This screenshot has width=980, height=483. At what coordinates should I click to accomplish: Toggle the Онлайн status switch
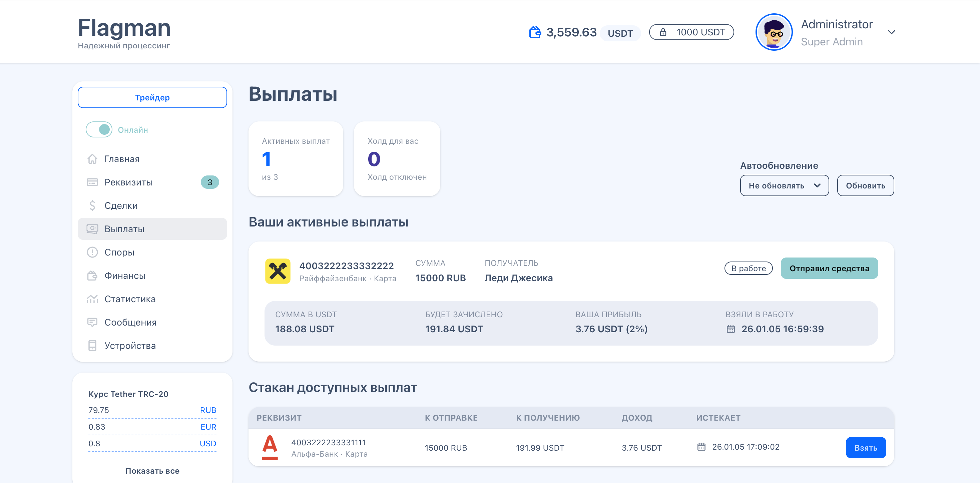click(x=99, y=130)
